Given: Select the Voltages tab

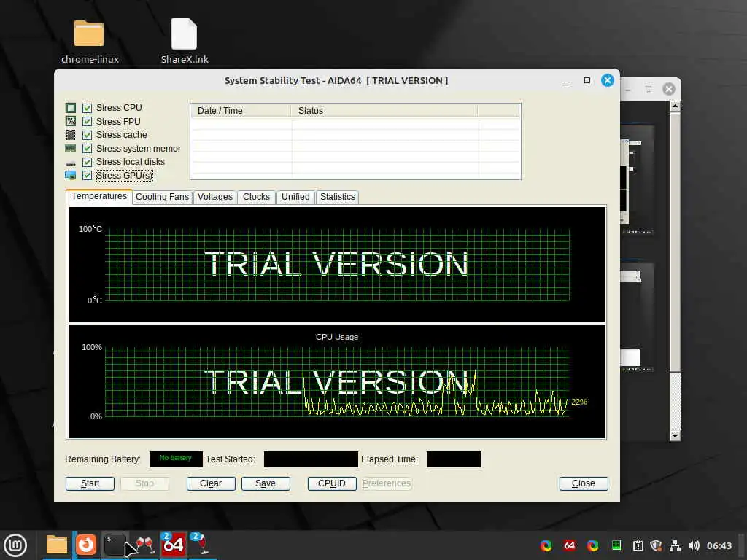Looking at the screenshot, I should pyautogui.click(x=215, y=197).
